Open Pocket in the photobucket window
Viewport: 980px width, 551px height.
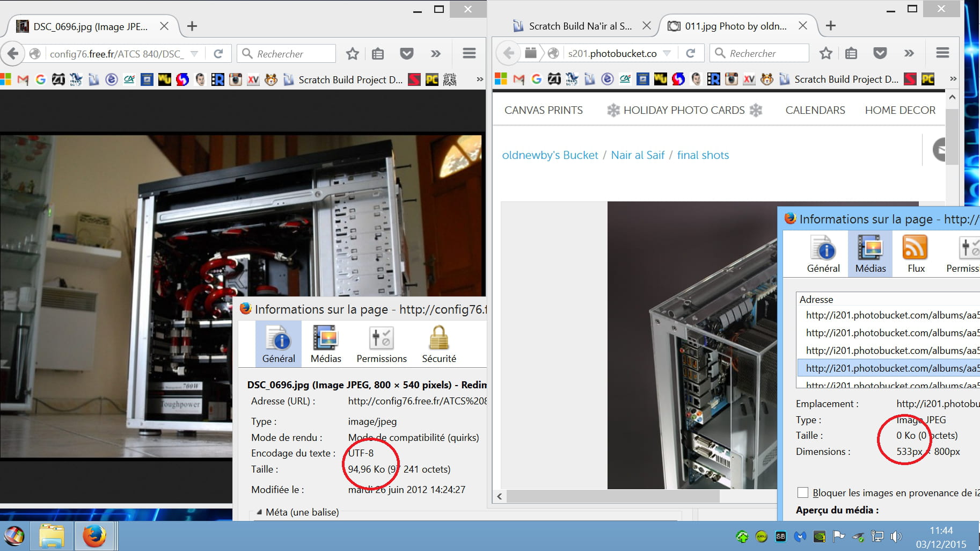(880, 53)
